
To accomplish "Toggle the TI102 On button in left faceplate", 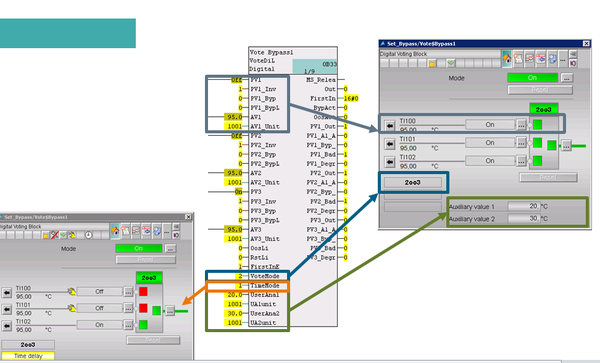I will tap(99, 325).
